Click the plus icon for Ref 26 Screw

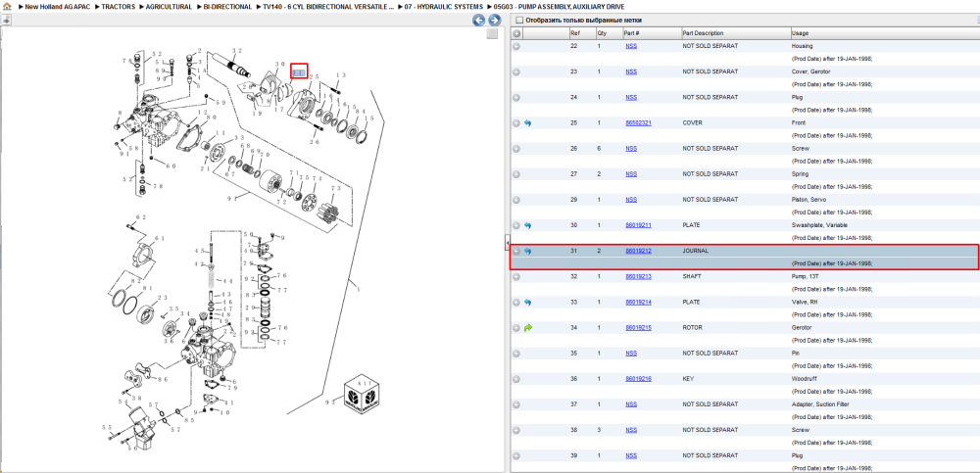pyautogui.click(x=516, y=149)
